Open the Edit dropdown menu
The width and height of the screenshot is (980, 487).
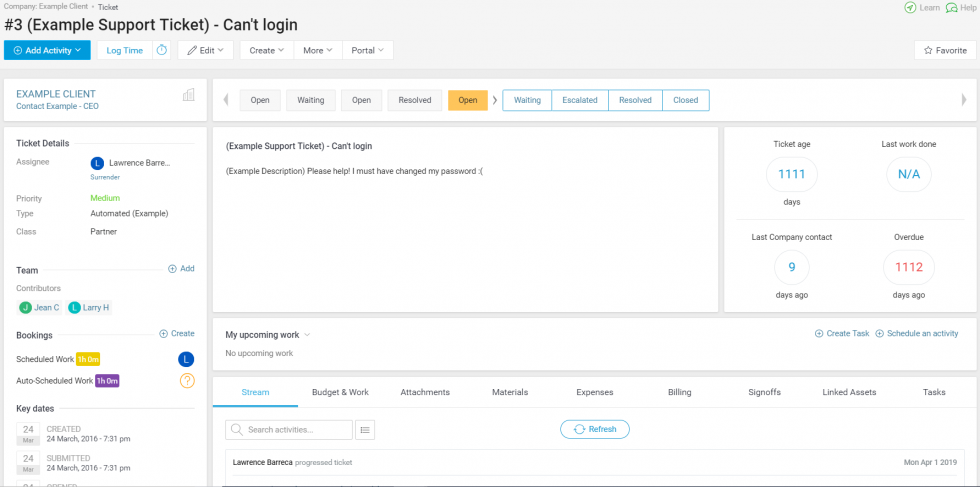206,50
